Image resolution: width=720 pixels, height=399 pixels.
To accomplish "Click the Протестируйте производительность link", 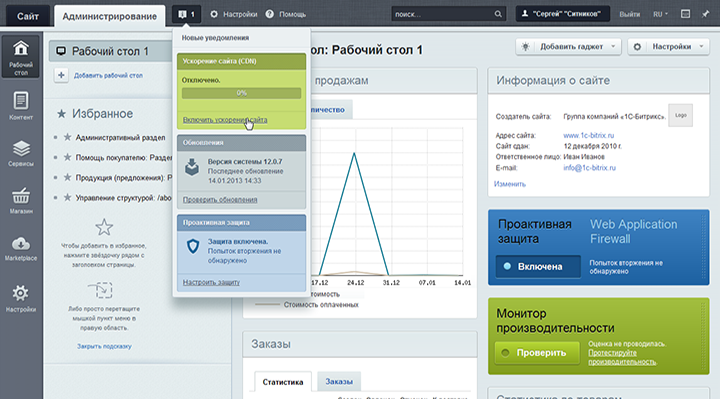I will tap(622, 357).
